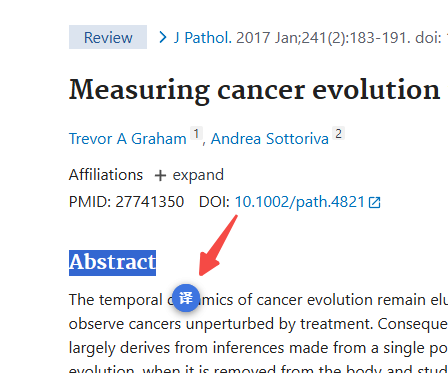Click the Affiliations label
This screenshot has width=448, height=373.
coord(106,175)
